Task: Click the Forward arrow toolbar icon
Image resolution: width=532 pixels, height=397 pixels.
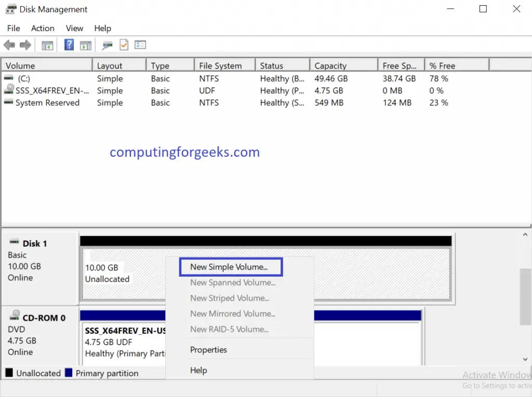Action: [x=25, y=45]
